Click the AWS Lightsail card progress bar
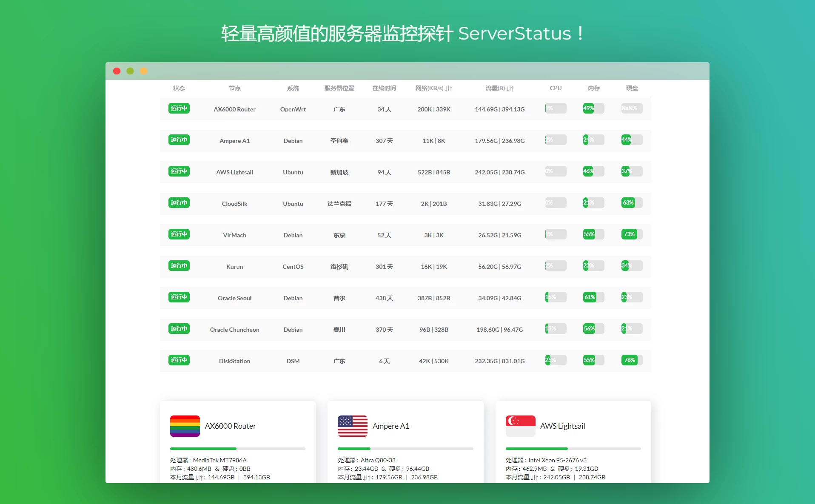Viewport: 815px width, 504px height. point(573,449)
